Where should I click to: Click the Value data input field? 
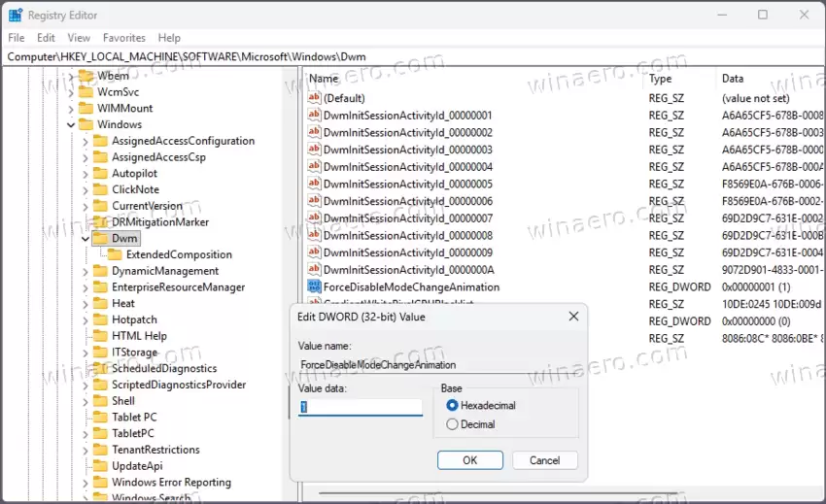361,407
